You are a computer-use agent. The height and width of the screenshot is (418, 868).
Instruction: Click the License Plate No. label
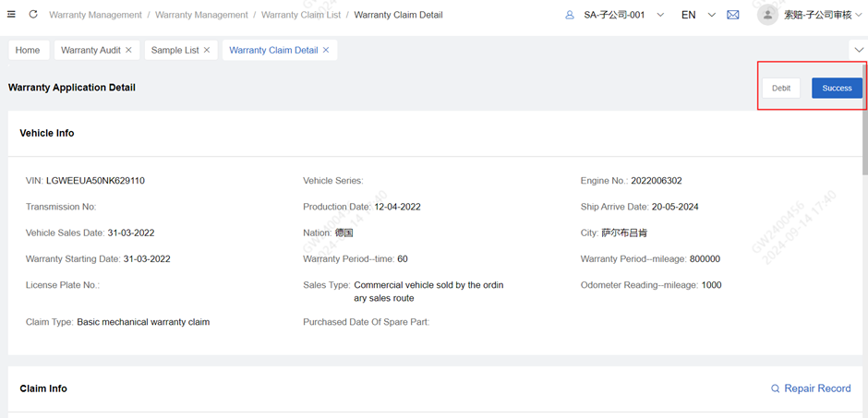click(x=63, y=285)
